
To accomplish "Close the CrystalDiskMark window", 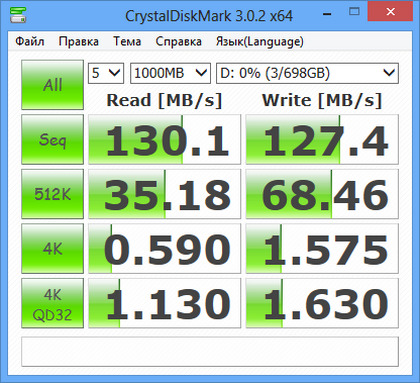I will 390,12.
